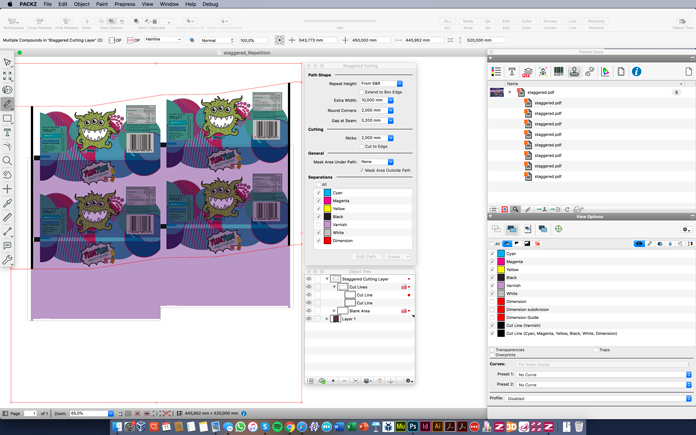Image resolution: width=696 pixels, height=435 pixels.
Task: Uncheck Mask Area Outside Path
Action: pos(362,170)
